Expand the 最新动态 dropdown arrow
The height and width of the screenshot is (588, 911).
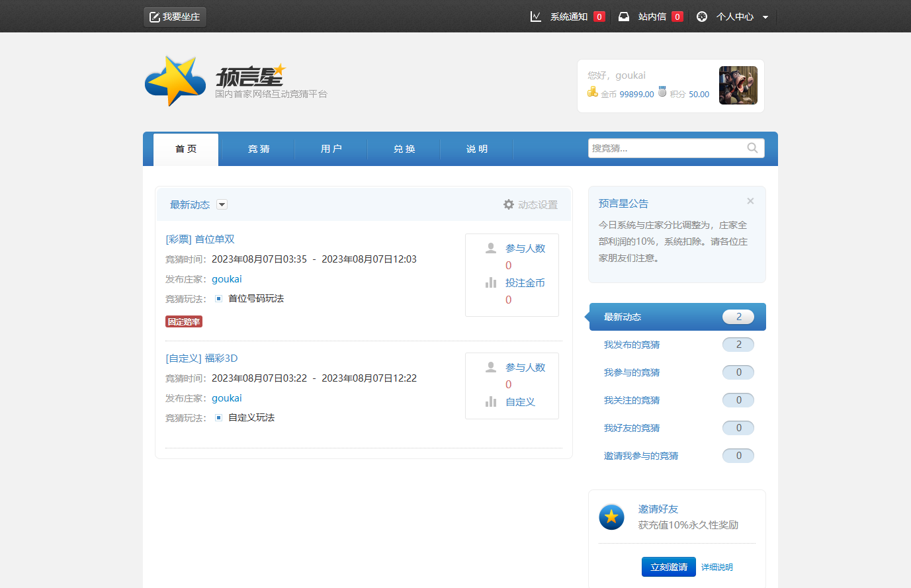tap(222, 204)
